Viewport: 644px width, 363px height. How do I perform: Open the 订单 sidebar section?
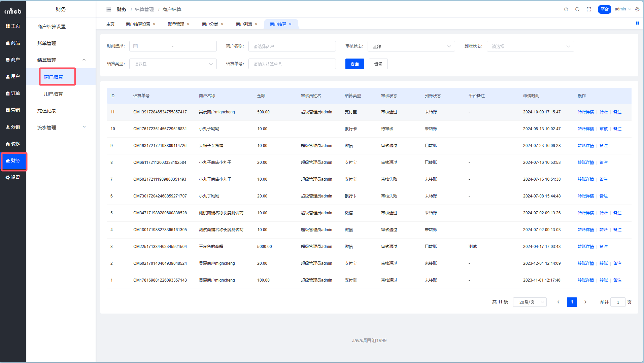click(x=13, y=93)
